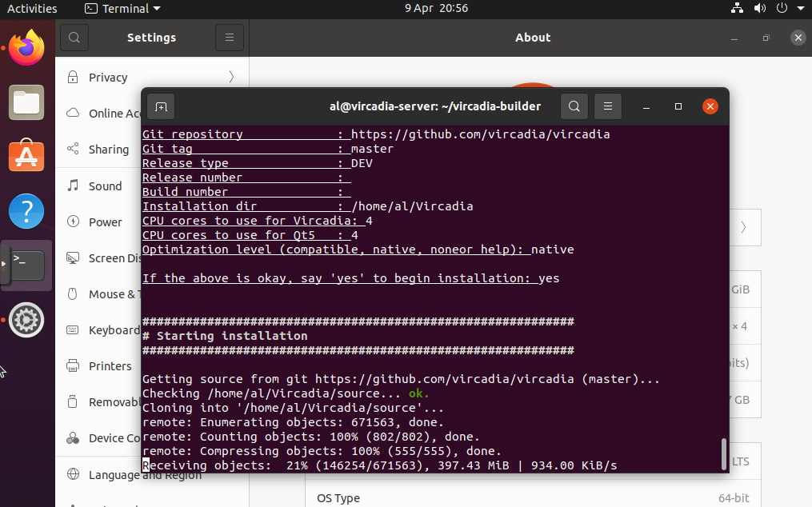This screenshot has height=507, width=812.
Task: Click the Power icon in Settings sidebar
Action: coord(73,222)
